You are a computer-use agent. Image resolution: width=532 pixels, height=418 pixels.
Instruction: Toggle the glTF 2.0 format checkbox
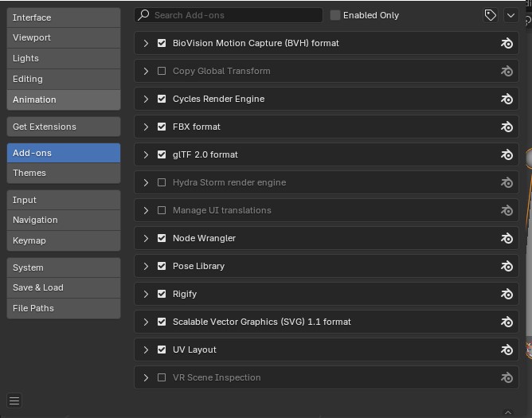point(162,154)
